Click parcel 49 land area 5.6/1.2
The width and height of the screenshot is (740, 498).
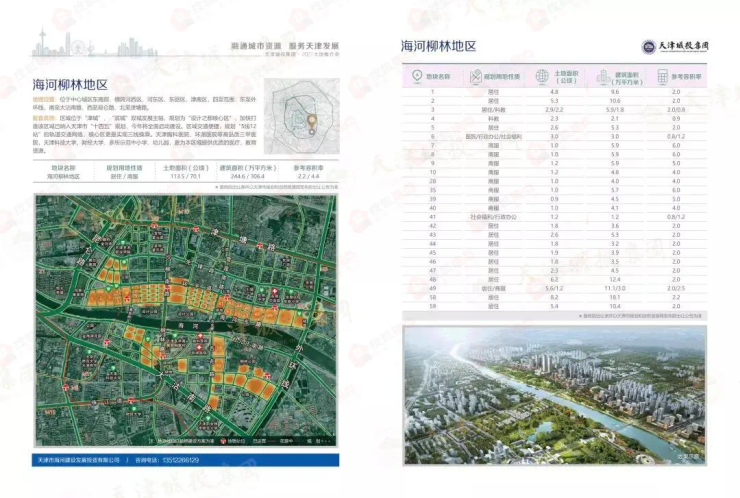[x=554, y=288]
